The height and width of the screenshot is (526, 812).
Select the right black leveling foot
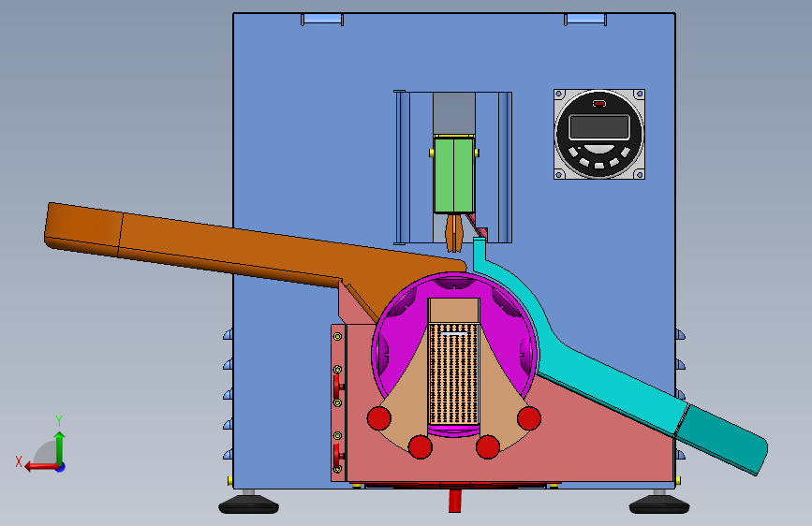point(659,504)
